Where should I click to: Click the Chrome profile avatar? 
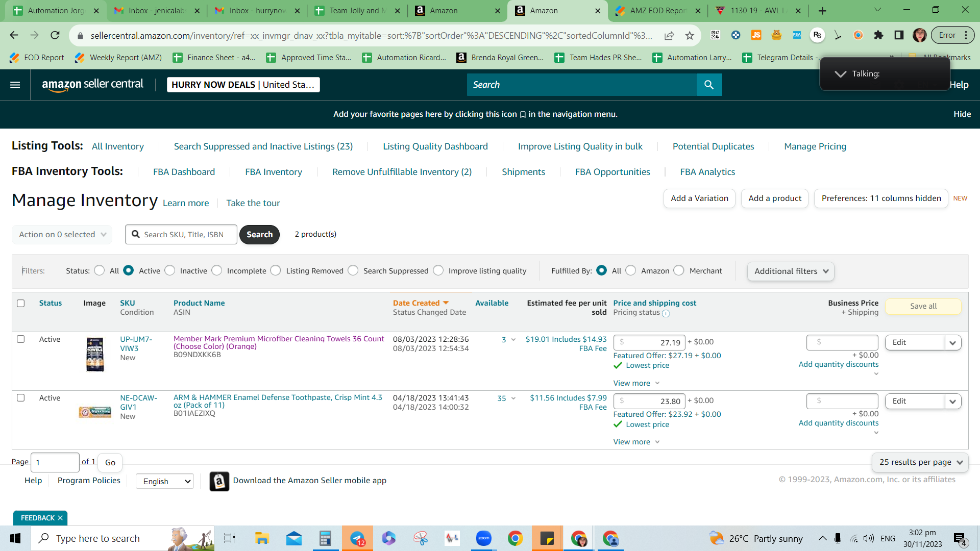[x=919, y=35]
